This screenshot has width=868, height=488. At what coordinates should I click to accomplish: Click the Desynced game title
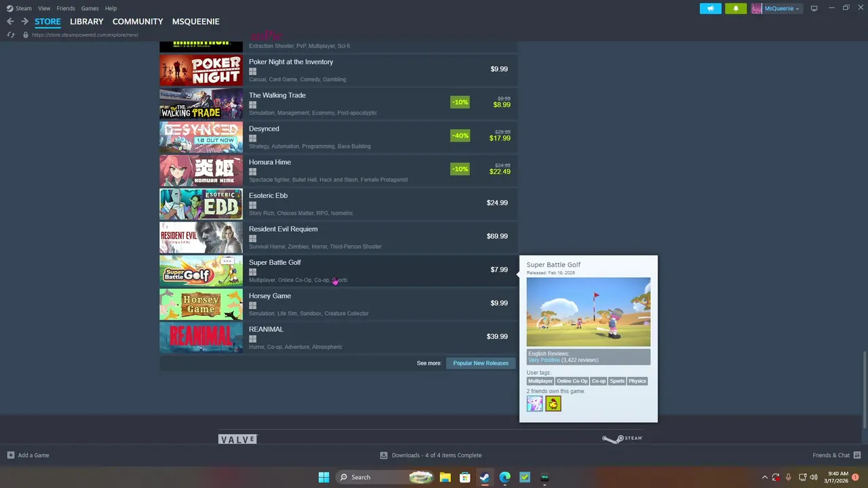[264, 129]
